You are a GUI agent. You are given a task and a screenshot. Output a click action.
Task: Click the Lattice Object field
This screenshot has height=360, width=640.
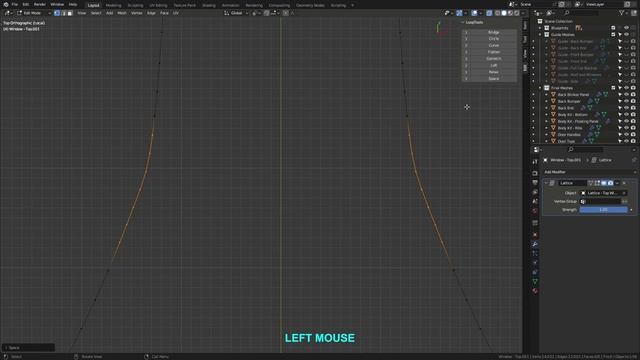click(x=603, y=193)
